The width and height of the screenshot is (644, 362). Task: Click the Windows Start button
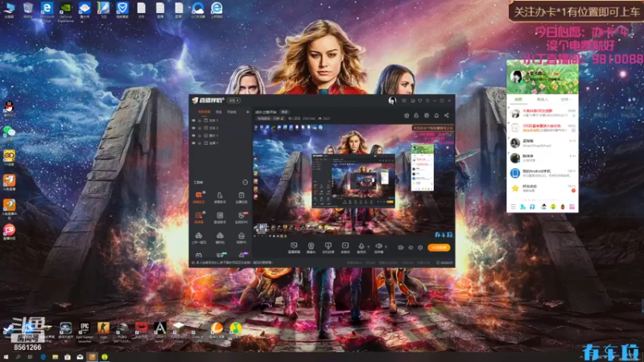(x=6, y=357)
